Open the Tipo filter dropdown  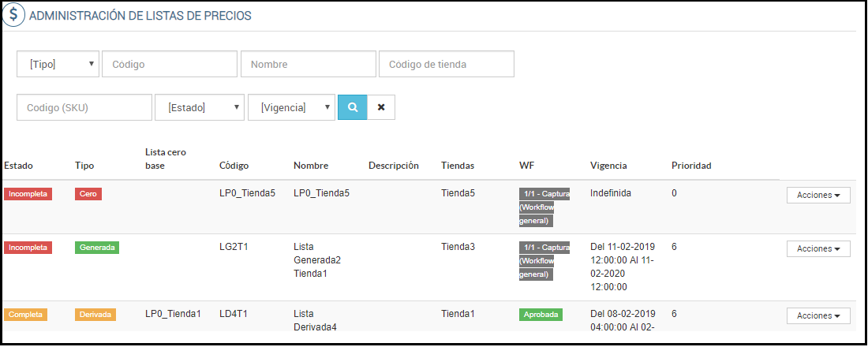click(58, 64)
